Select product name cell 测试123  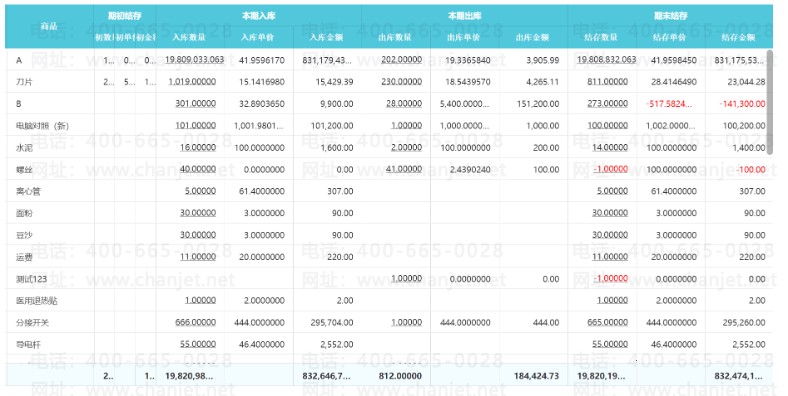31,279
